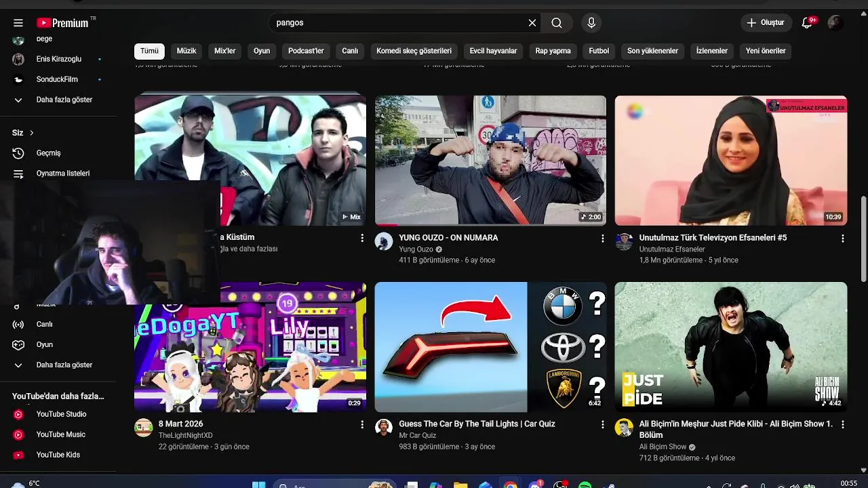Open Unutulmaz Efsaneler channel name link

point(672,249)
